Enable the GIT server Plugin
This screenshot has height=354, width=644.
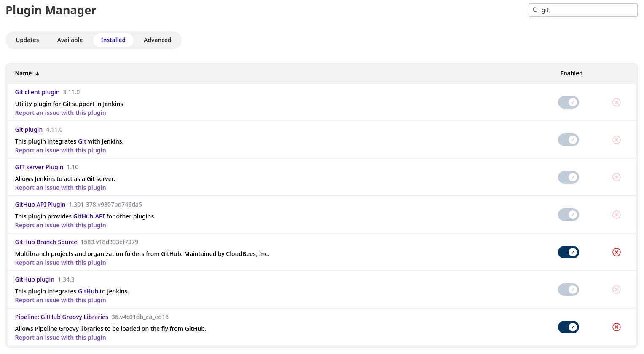pyautogui.click(x=568, y=177)
